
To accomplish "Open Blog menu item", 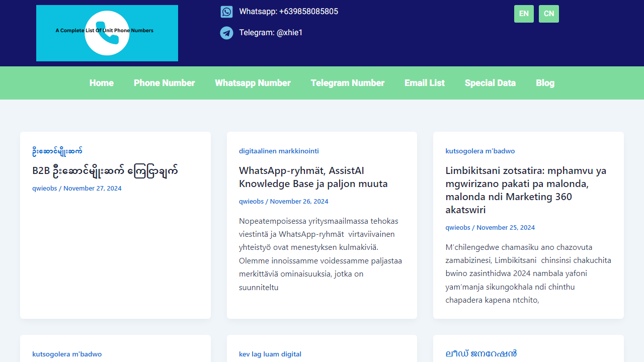I will [x=545, y=83].
